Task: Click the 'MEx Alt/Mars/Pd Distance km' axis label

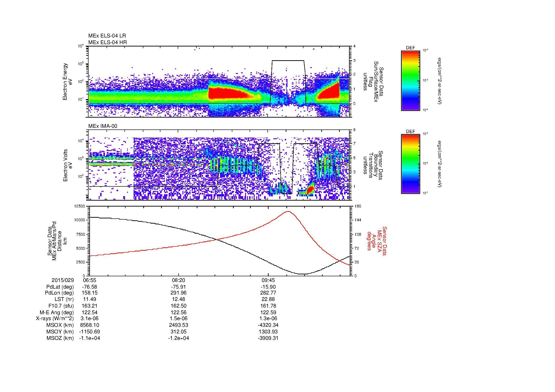Action: pos(57,241)
